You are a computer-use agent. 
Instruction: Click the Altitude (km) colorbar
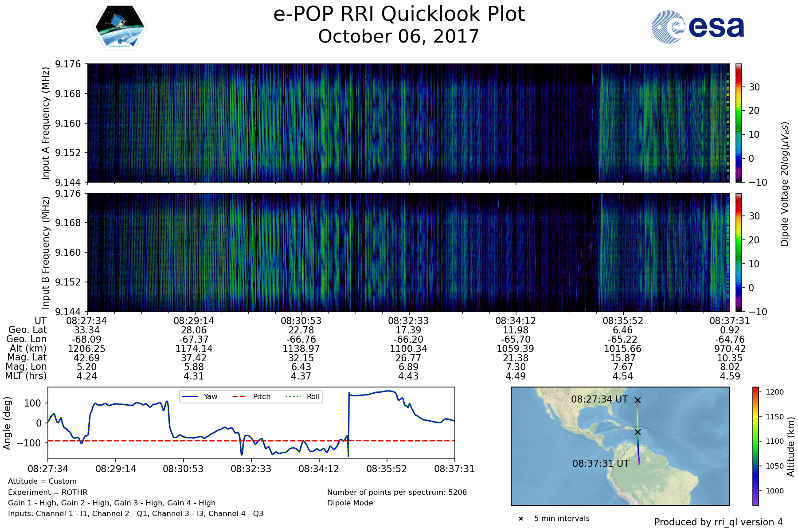point(755,446)
